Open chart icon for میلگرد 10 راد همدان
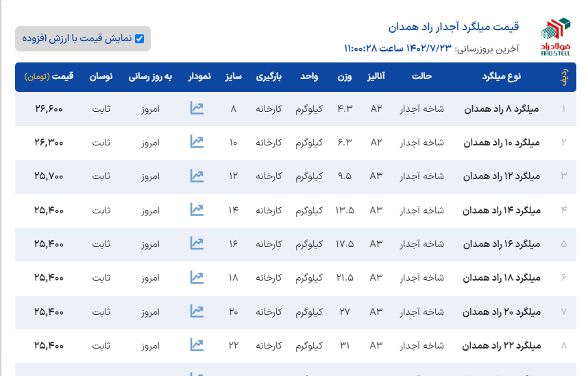This screenshot has width=588, height=376. tap(197, 142)
